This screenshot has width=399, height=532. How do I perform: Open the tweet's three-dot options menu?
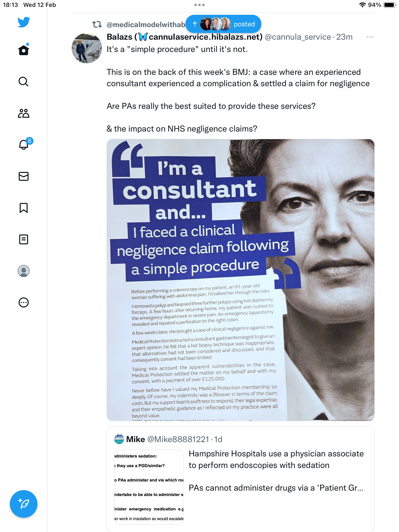370,37
